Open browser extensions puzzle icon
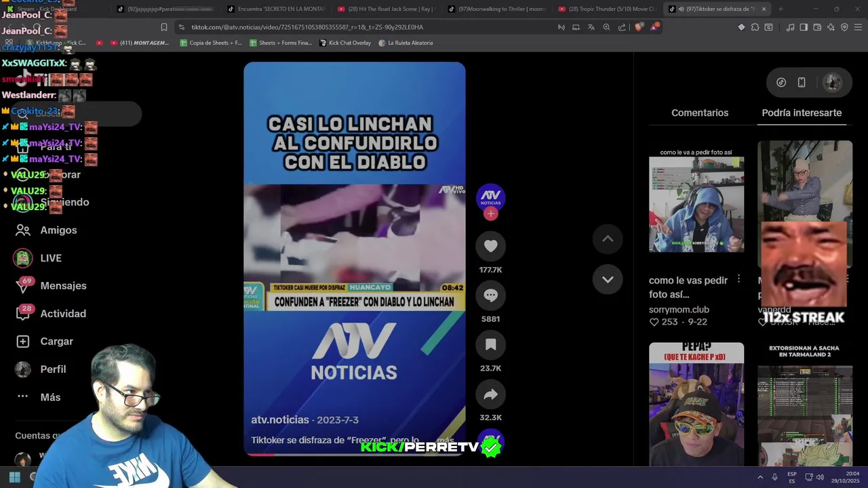 755,27
